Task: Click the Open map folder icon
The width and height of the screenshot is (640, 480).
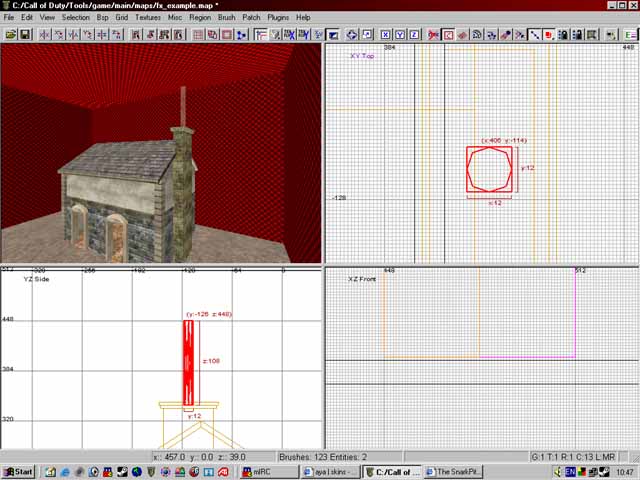Action: (x=11, y=34)
